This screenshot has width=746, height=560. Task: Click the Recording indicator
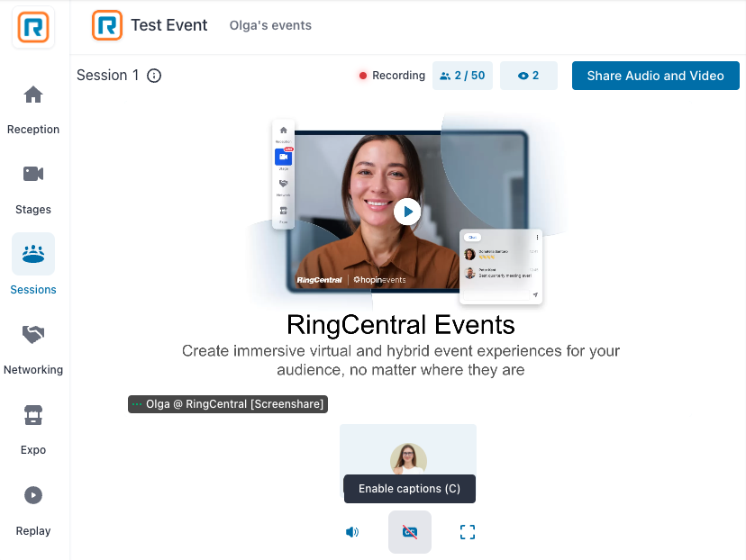(392, 76)
